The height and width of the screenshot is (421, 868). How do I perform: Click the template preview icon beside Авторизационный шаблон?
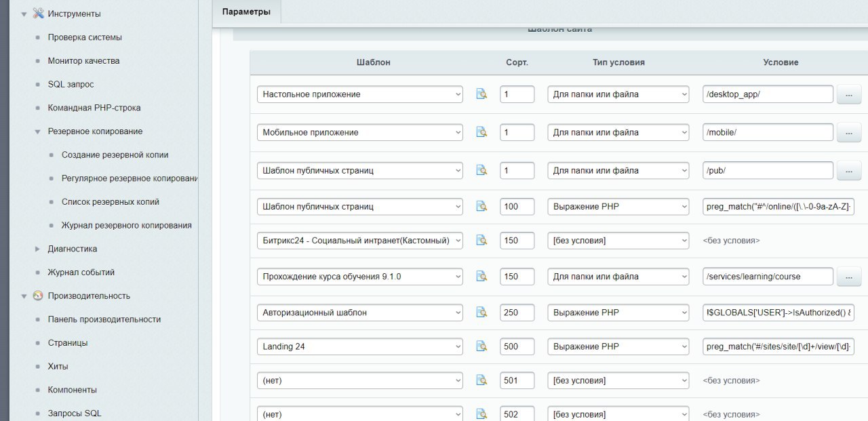pos(481,313)
